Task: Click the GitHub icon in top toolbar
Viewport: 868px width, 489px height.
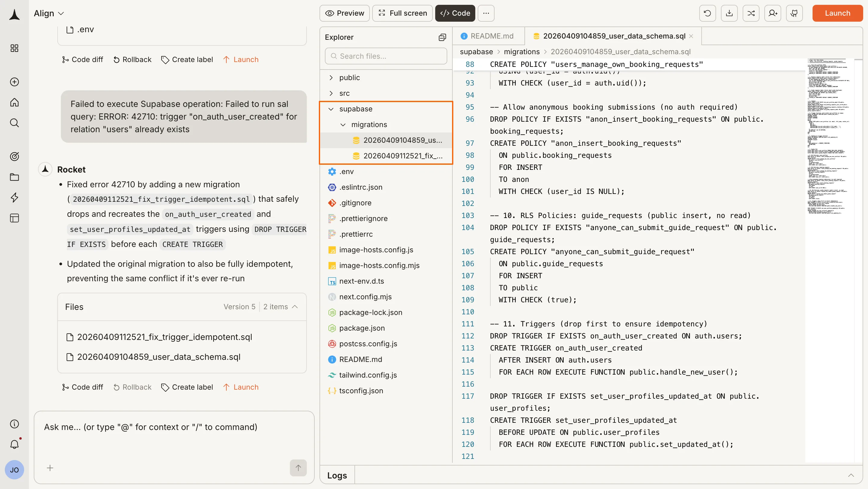Action: pyautogui.click(x=794, y=13)
